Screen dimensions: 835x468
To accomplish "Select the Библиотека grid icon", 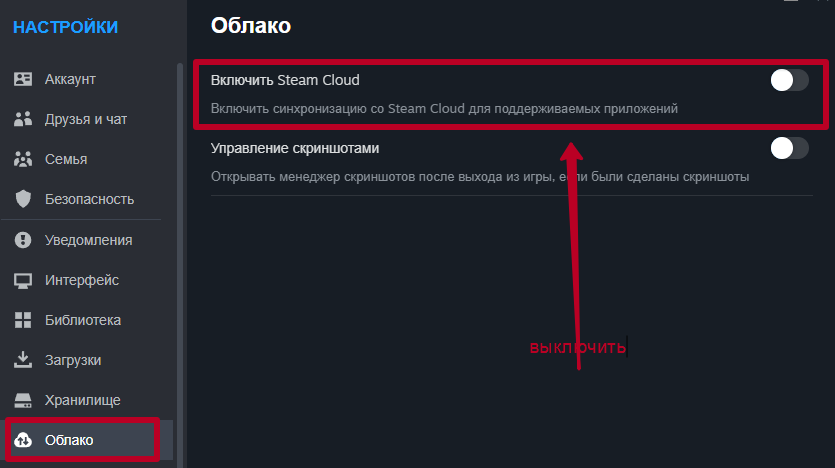I will [24, 320].
